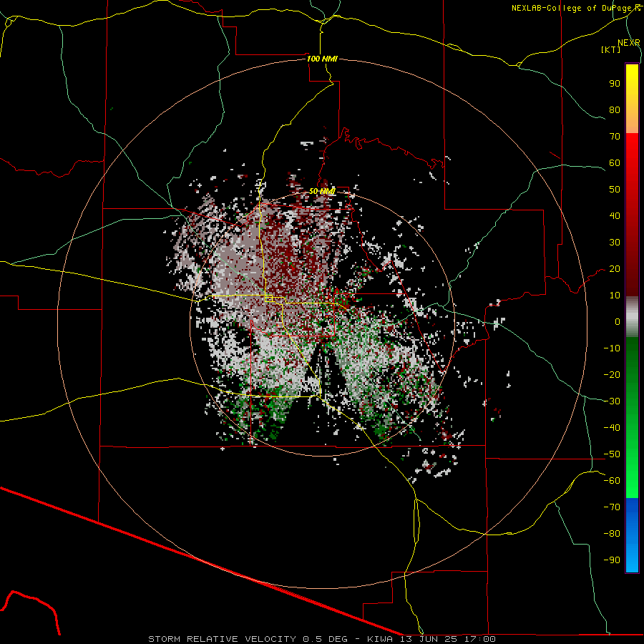Screen dimensions: 644x644
Task: Click the -10 kt scale label
Action: click(x=612, y=348)
